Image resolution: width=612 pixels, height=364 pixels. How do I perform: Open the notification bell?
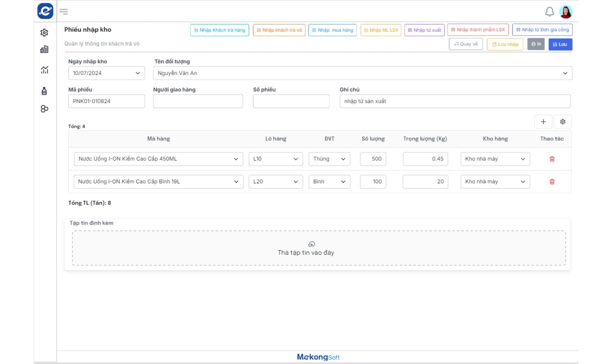coord(550,12)
